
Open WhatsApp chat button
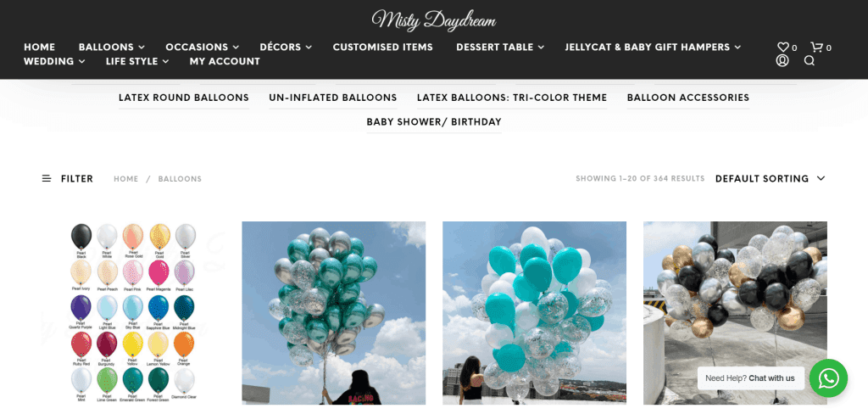coord(828,378)
